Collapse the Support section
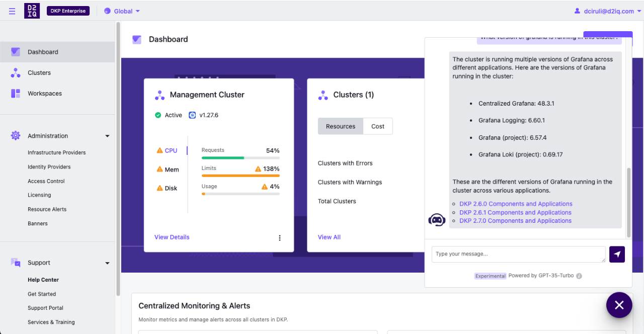 pos(107,263)
